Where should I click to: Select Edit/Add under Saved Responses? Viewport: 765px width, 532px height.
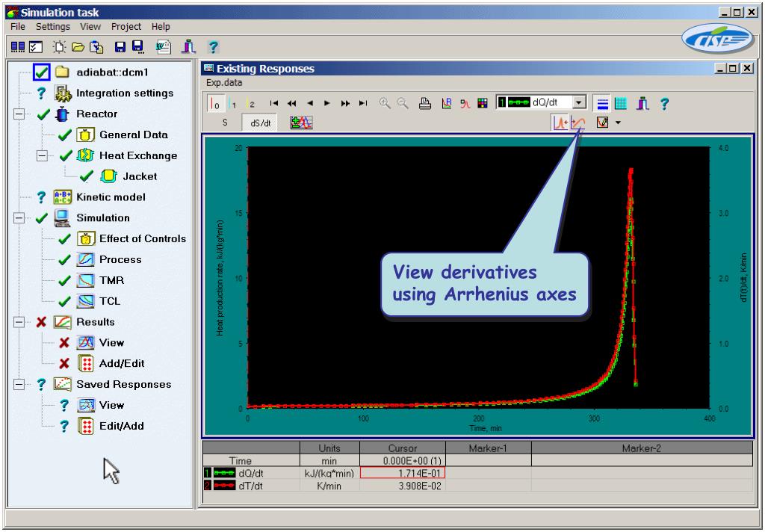pos(122,426)
